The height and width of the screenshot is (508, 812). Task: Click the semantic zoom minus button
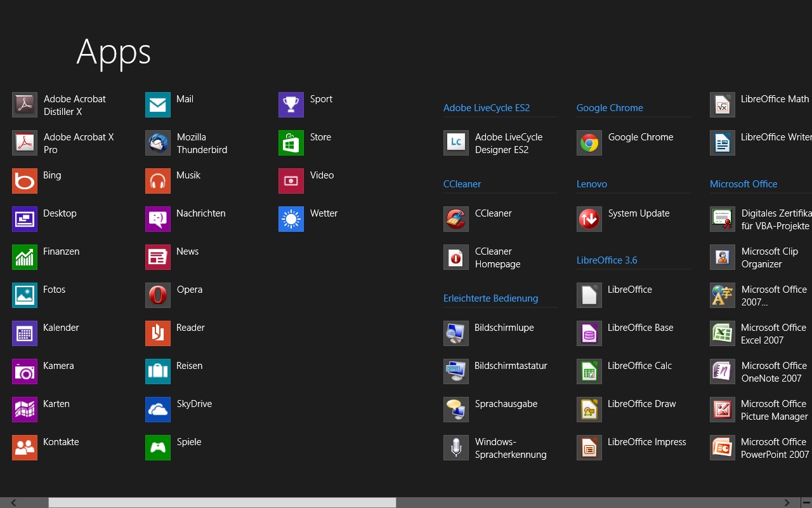(806, 503)
